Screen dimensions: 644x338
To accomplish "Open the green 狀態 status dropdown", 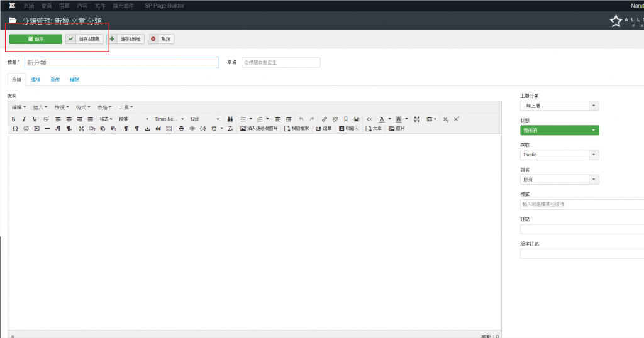I will pos(559,130).
